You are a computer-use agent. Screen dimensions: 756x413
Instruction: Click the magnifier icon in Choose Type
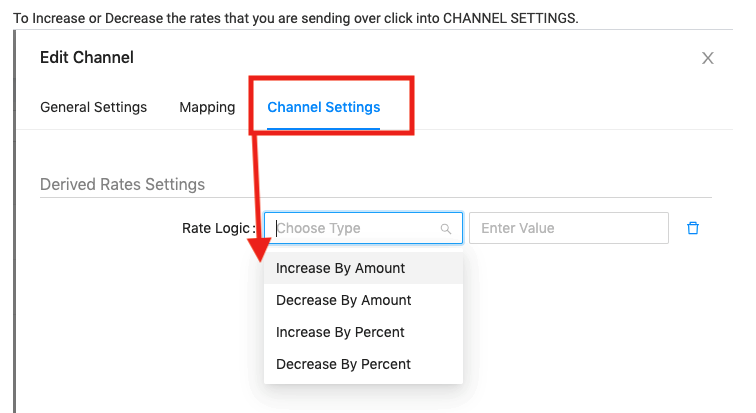click(446, 228)
